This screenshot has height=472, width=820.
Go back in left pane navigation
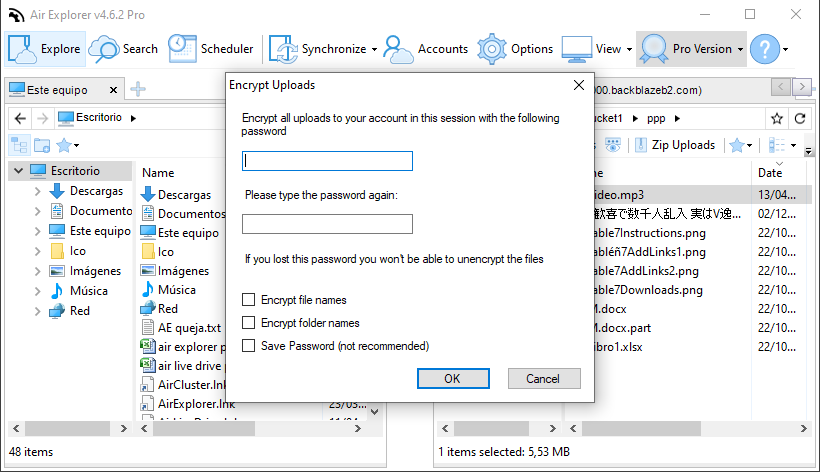[x=20, y=119]
